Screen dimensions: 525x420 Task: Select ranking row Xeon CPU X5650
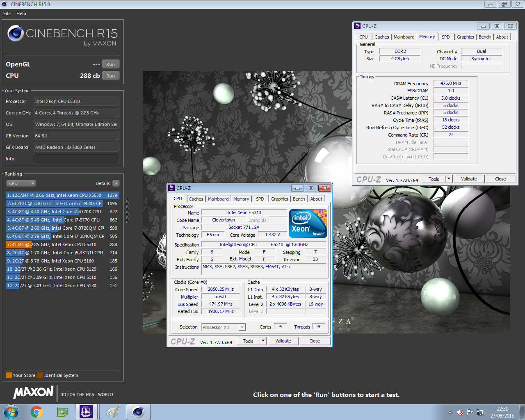click(62, 195)
